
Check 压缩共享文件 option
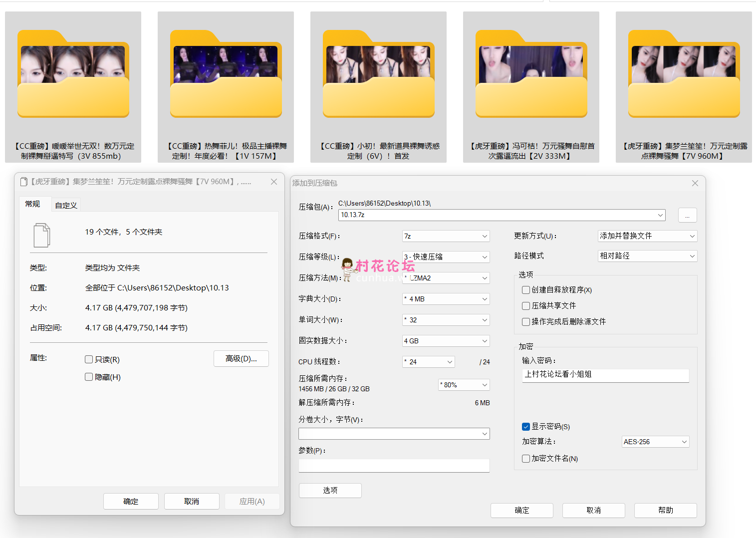click(x=526, y=306)
